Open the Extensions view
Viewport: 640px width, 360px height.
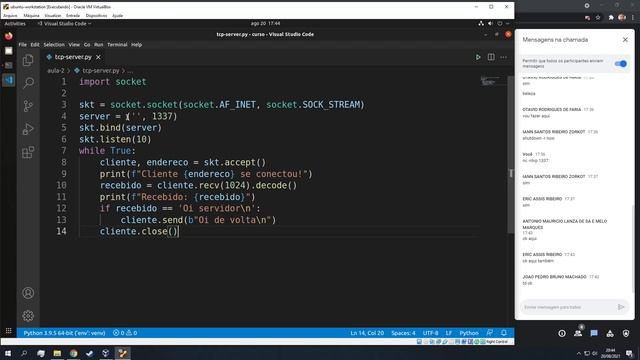28,152
